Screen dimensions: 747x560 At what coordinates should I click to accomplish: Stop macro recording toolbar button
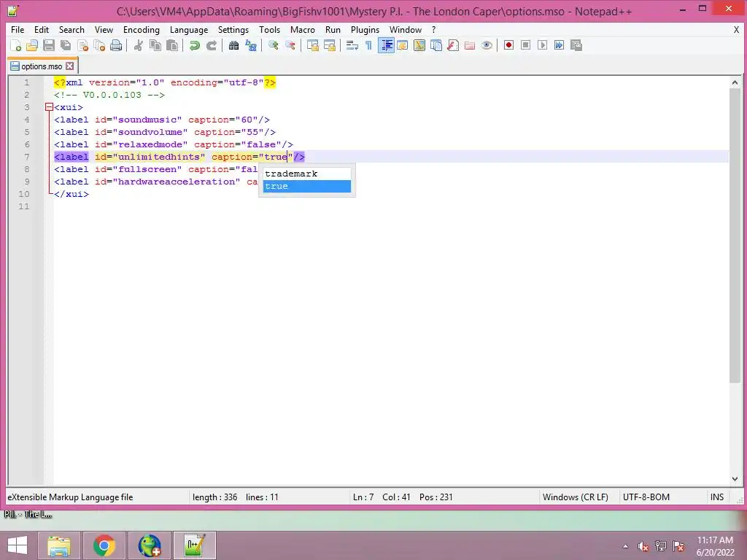(x=525, y=45)
